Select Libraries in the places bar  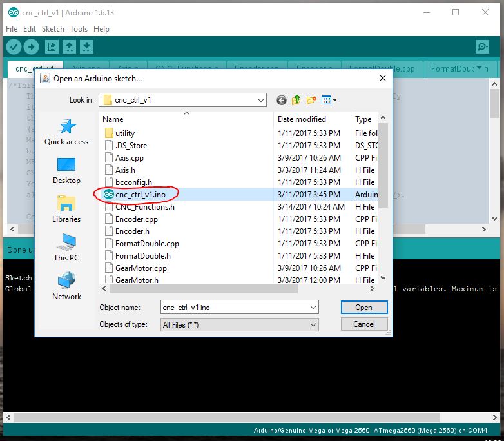click(x=66, y=209)
